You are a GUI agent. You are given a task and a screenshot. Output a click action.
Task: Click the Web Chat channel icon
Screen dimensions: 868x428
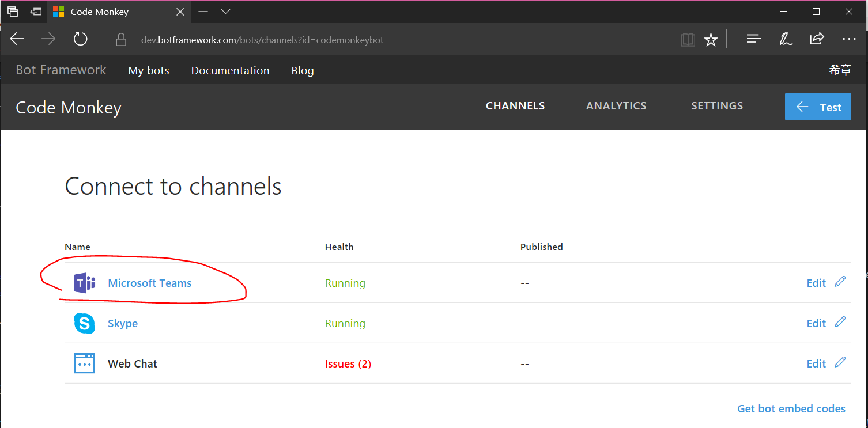click(84, 363)
